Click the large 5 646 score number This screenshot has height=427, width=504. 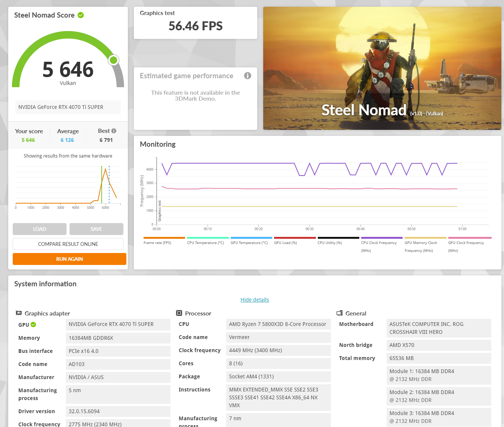coord(68,69)
